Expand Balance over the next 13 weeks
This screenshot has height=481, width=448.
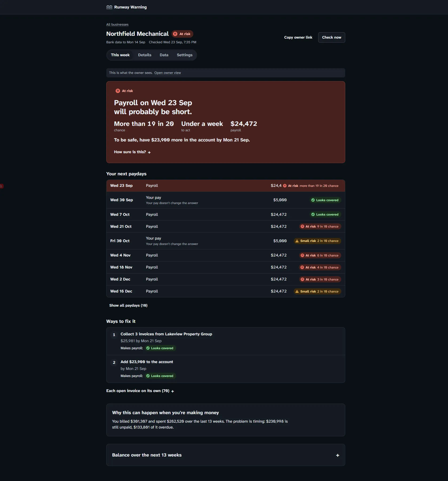point(226,455)
